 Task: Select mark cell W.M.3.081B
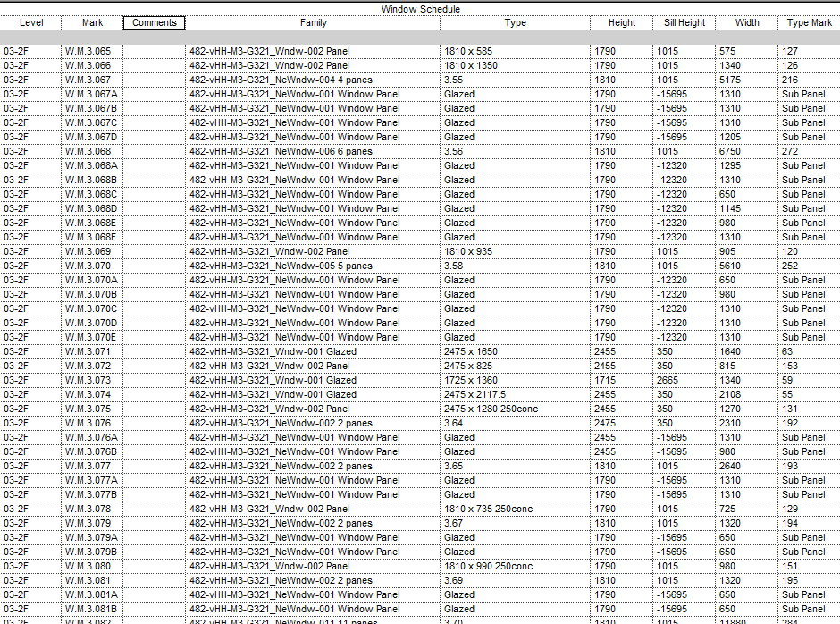(x=92, y=609)
